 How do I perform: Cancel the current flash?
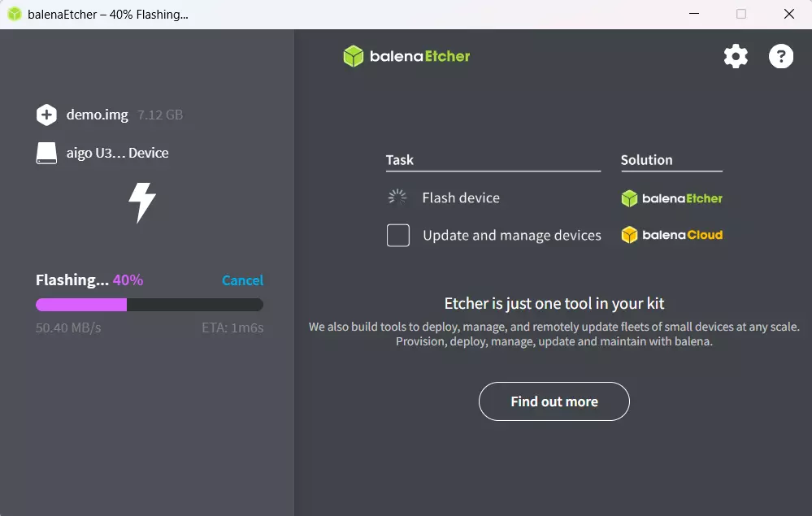coord(242,280)
